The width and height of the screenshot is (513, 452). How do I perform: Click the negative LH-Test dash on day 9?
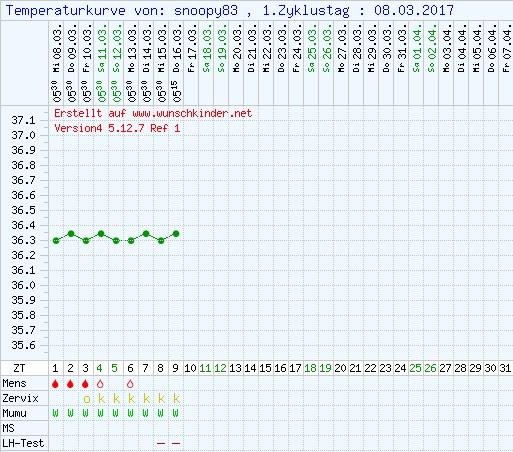[x=176, y=444]
